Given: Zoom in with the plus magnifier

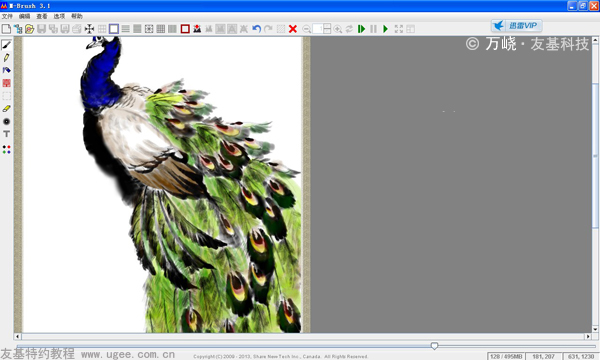Looking at the screenshot, I should click(338, 29).
